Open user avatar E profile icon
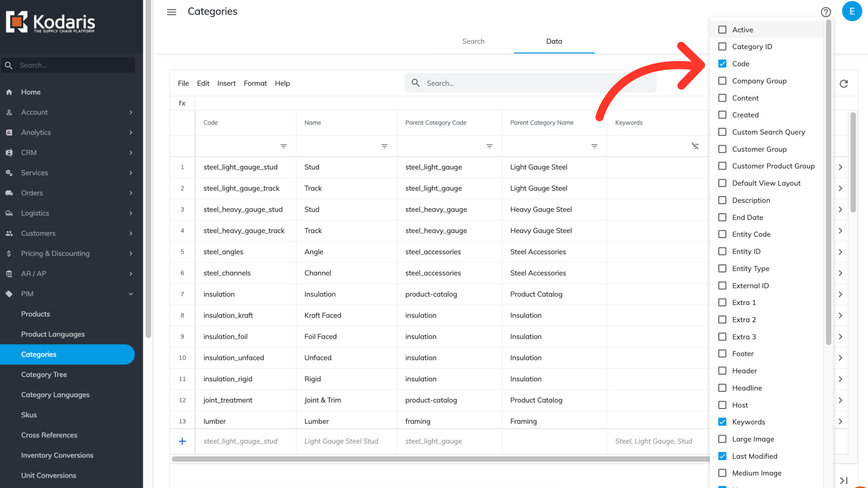Screen dimensions: 868x488 click(852, 11)
